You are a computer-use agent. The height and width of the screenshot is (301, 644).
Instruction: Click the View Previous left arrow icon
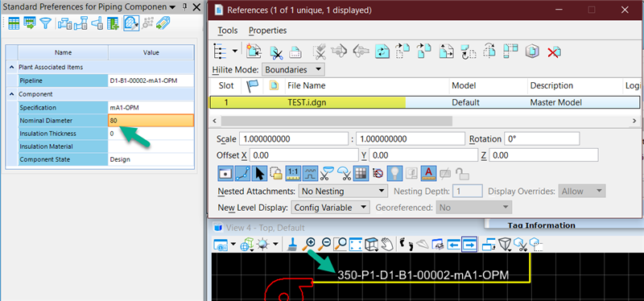click(453, 245)
